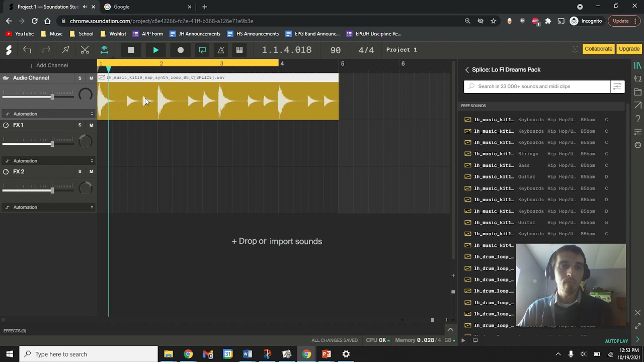Open the export arrow sidebar tab
Screen dimensions: 644x362
tap(637, 105)
